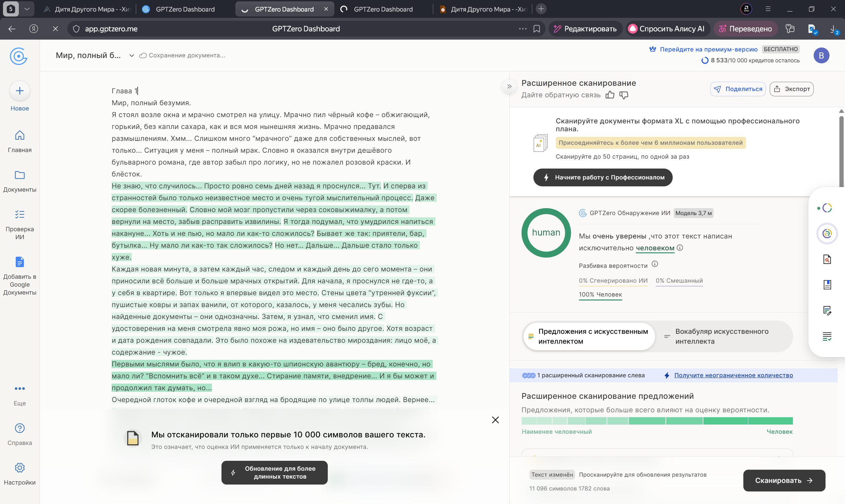Open the Новое plus icon
Viewport: 845px width, 504px height.
coord(20,91)
